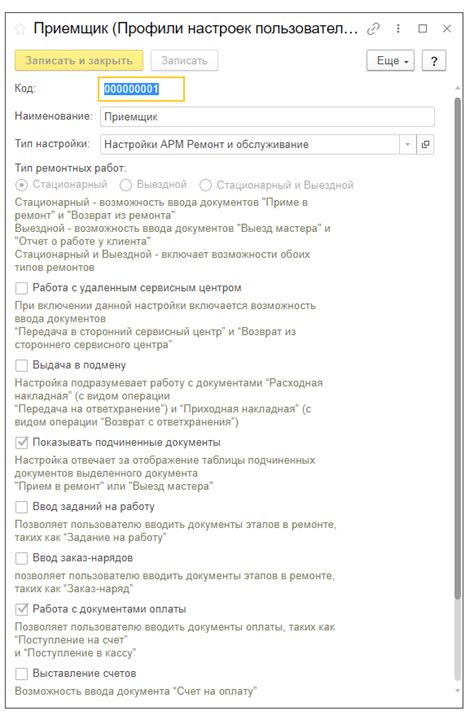Viewport: 474px width, 711px height.
Task: Click the Записать button
Action: click(184, 61)
